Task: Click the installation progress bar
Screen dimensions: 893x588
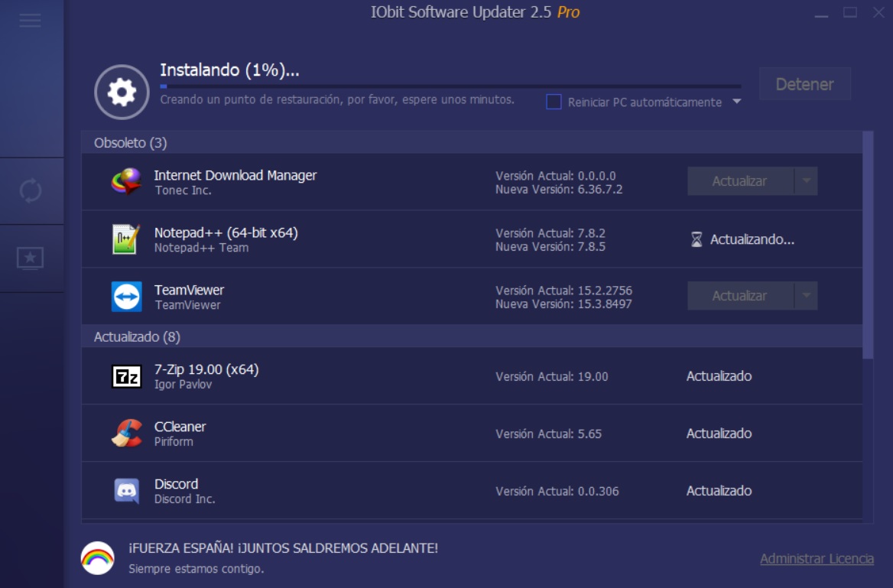Action: 450,86
